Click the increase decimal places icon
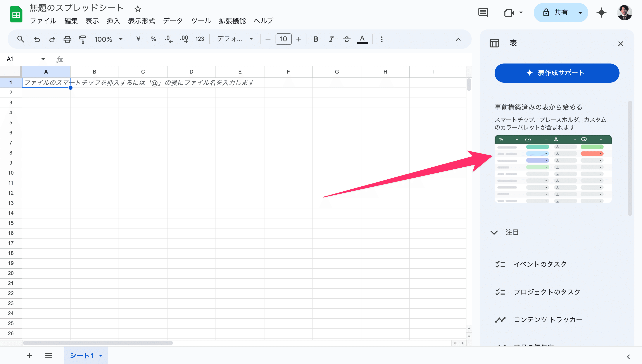The image size is (642, 364). pyautogui.click(x=184, y=39)
